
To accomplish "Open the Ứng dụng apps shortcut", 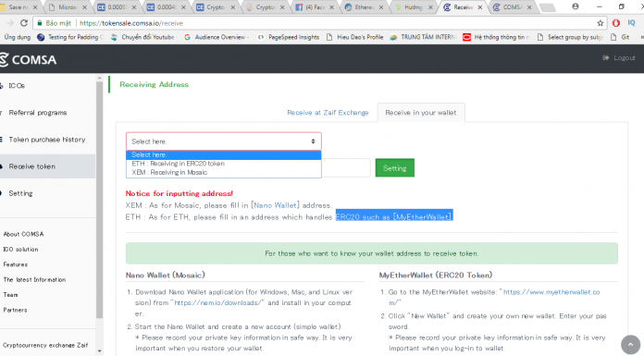I will coord(18,37).
